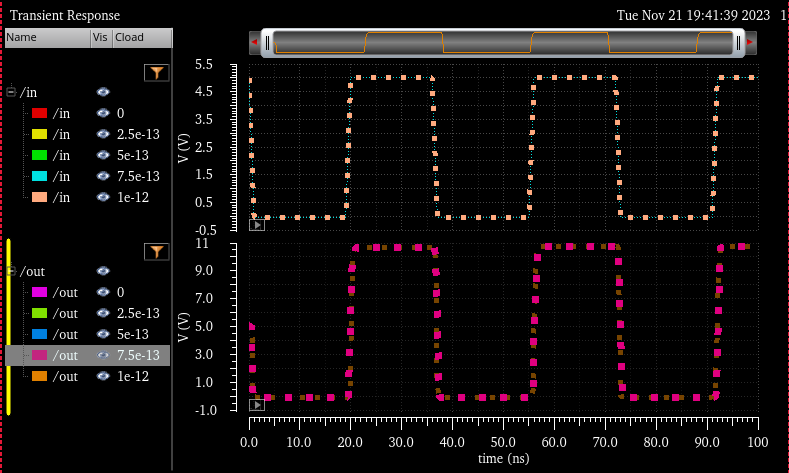This screenshot has width=789, height=473.
Task: Click the Vis column header
Action: point(100,37)
